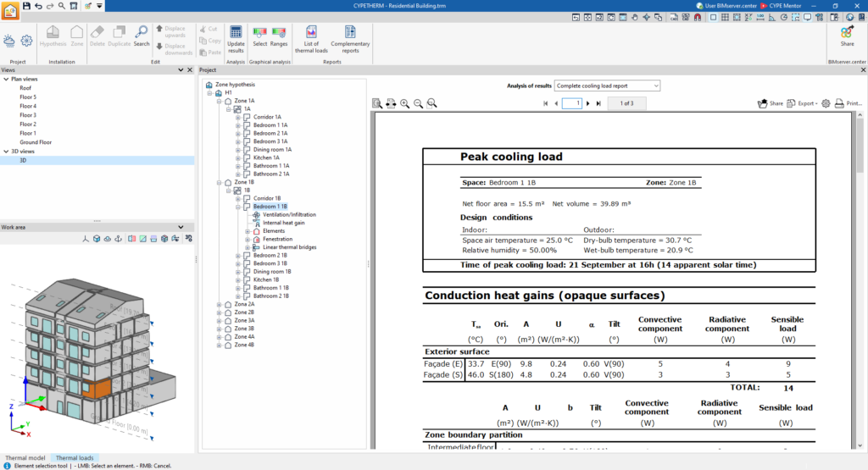Select Floor 3 in plan views

(28, 115)
